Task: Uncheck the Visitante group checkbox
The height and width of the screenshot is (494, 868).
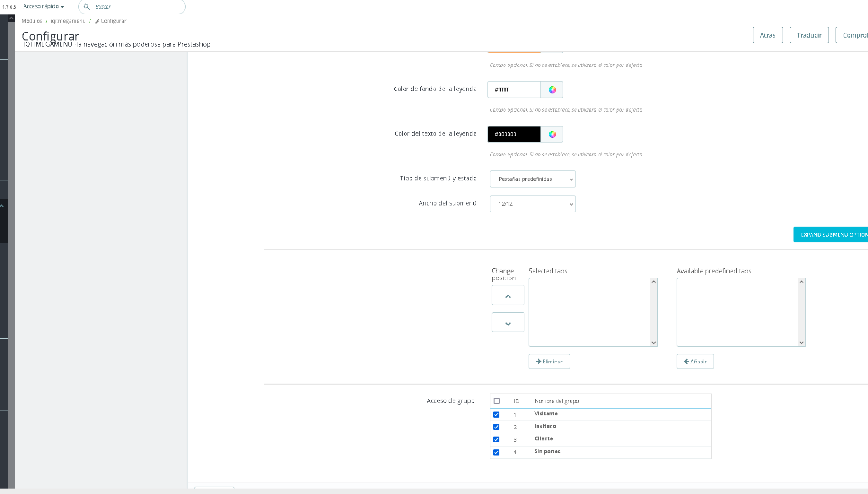Action: [496, 414]
